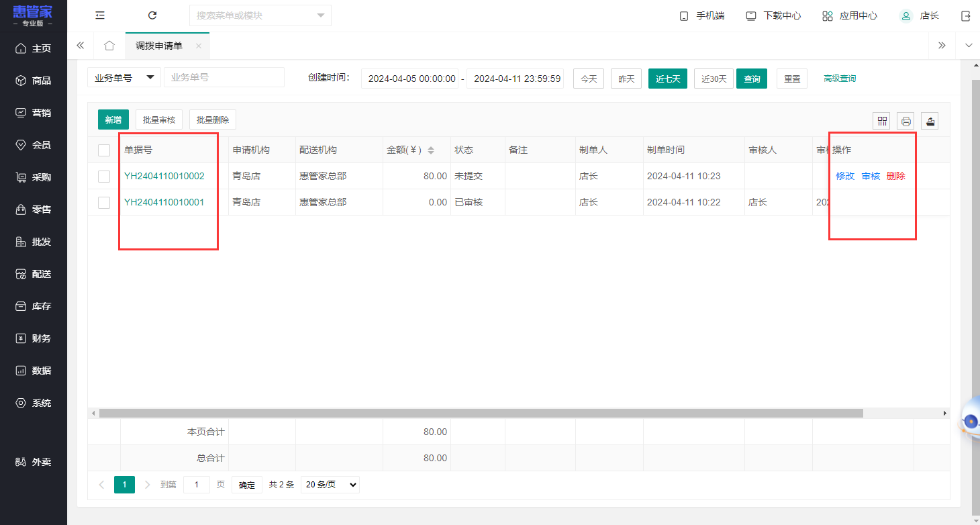Open the 财务 finance sidebar menu
Screen dimensions: 980x525
click(x=34, y=338)
